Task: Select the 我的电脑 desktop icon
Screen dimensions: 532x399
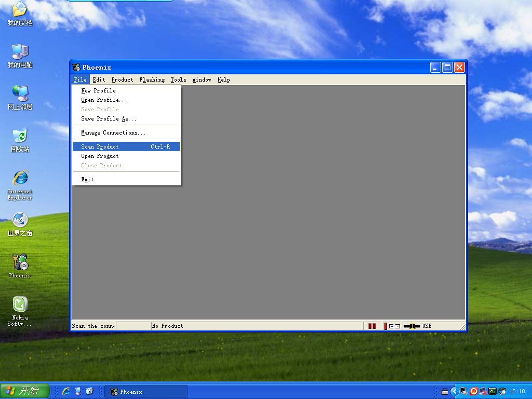Action: click(x=20, y=56)
